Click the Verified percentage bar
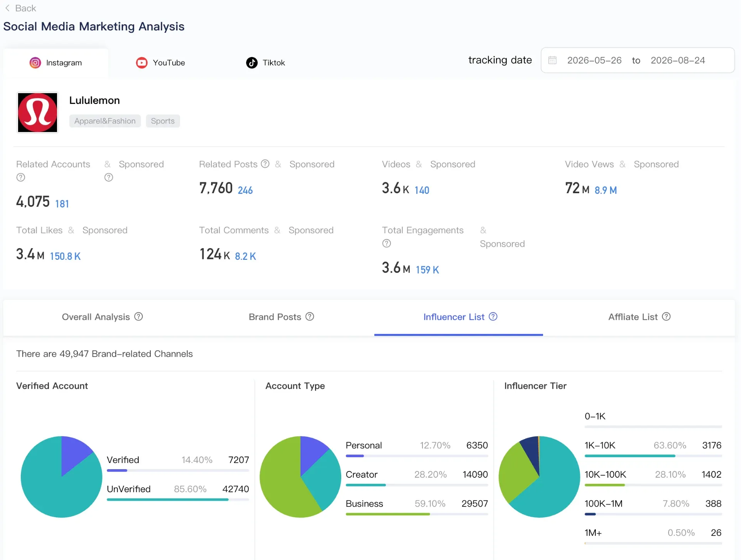This screenshot has width=741, height=560. tap(178, 470)
